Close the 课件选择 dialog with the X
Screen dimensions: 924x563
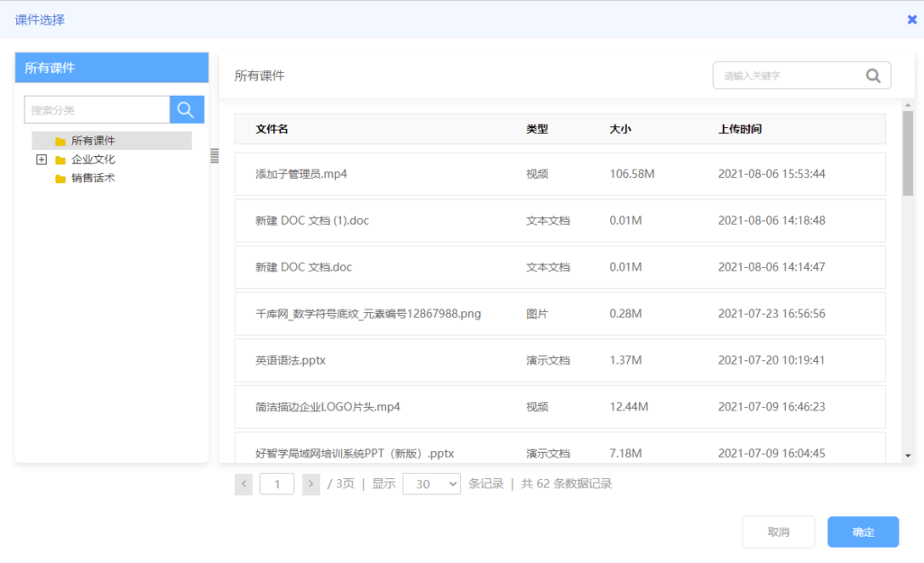point(911,20)
